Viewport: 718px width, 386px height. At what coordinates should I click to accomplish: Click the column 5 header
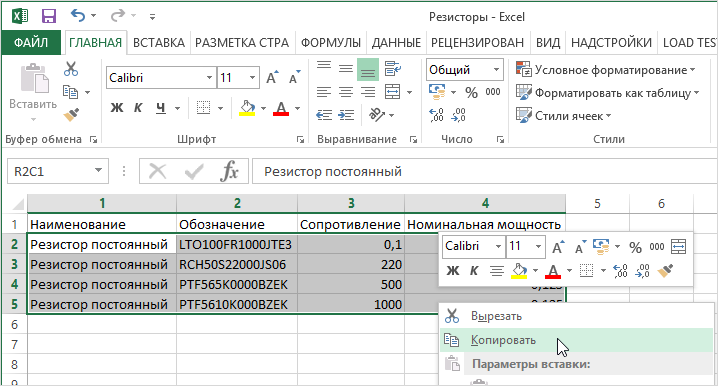click(597, 204)
